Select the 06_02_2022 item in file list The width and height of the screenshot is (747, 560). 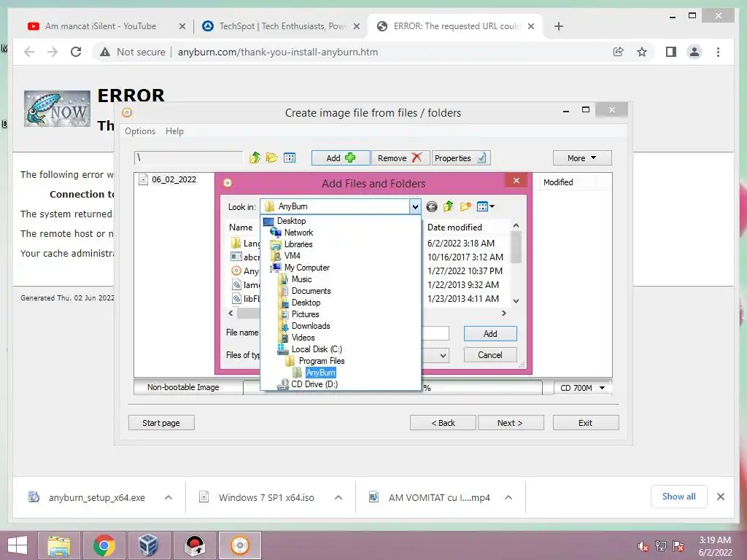(169, 179)
